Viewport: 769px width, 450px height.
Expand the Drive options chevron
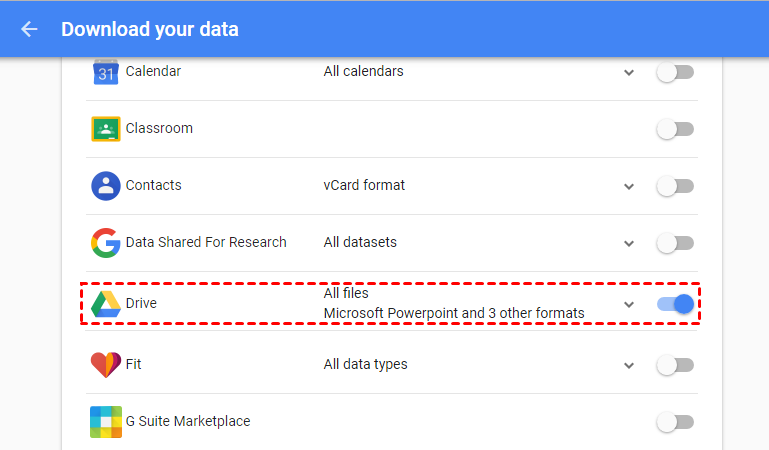[x=628, y=305]
